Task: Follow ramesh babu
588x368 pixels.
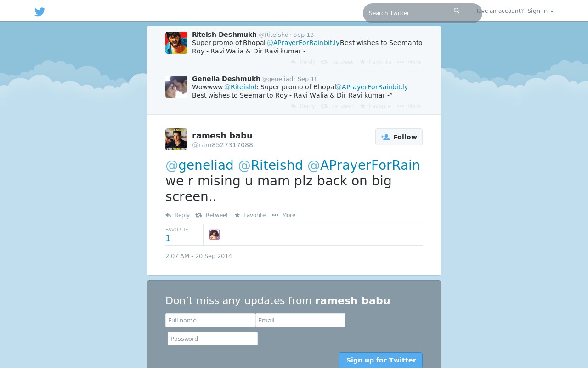Action: pyautogui.click(x=399, y=137)
